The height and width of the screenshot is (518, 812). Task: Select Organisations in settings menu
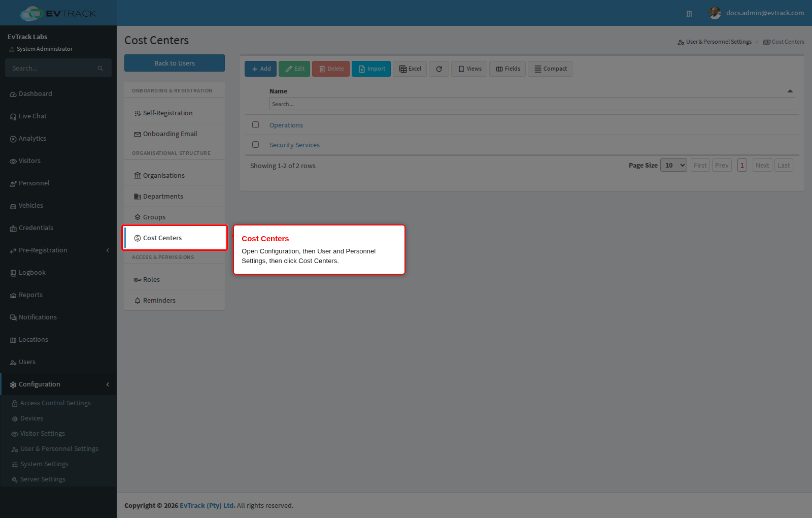[x=175, y=176]
